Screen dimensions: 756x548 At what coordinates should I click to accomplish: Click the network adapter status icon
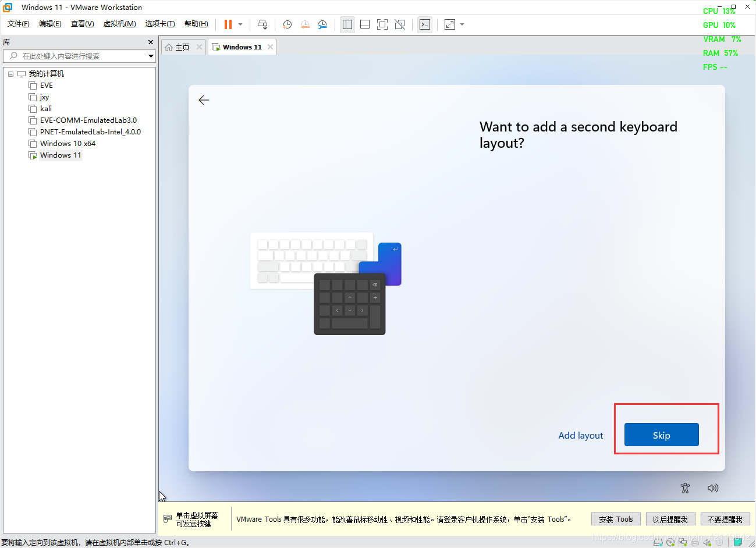pos(683,542)
